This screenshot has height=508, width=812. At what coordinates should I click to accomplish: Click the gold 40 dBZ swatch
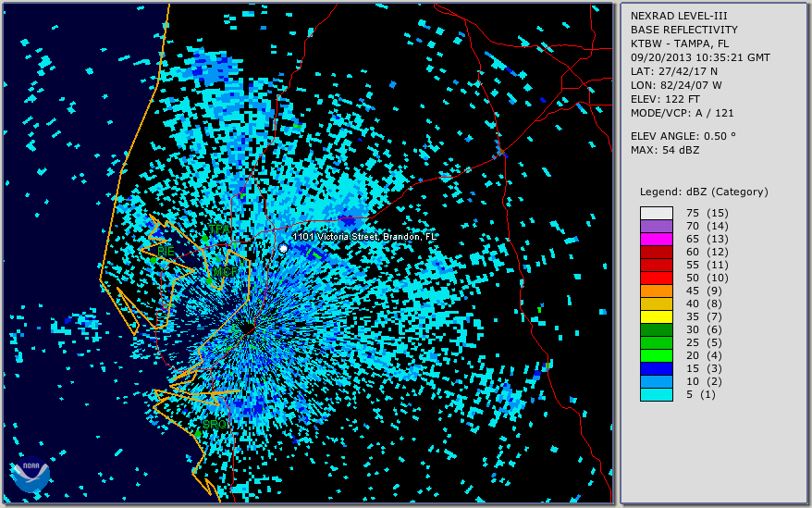(656, 304)
